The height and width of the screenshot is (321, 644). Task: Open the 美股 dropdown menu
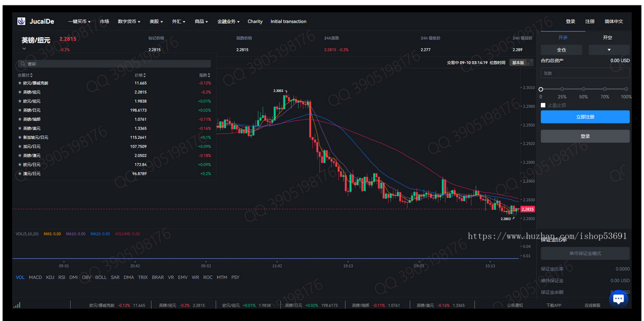156,21
